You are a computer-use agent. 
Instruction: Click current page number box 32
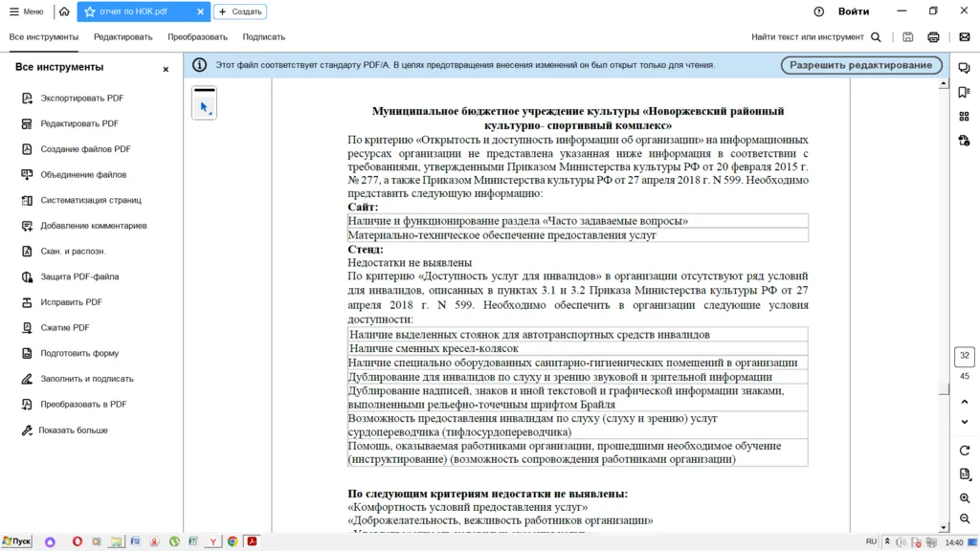click(964, 356)
